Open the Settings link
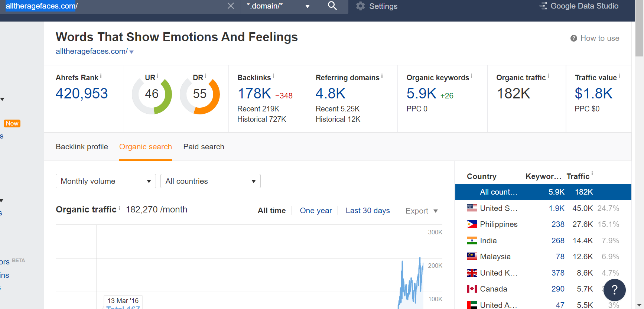Image resolution: width=644 pixels, height=309 pixels. [383, 6]
